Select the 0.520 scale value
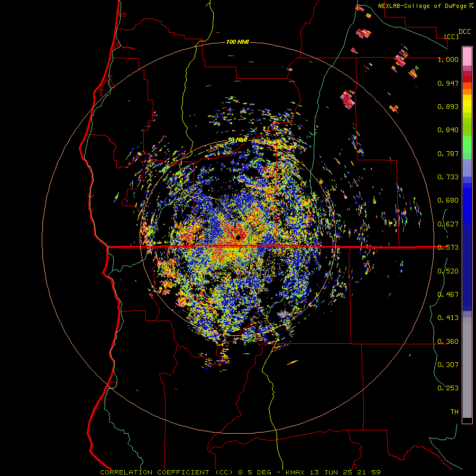Viewport: 476px width, 476px height. click(448, 271)
